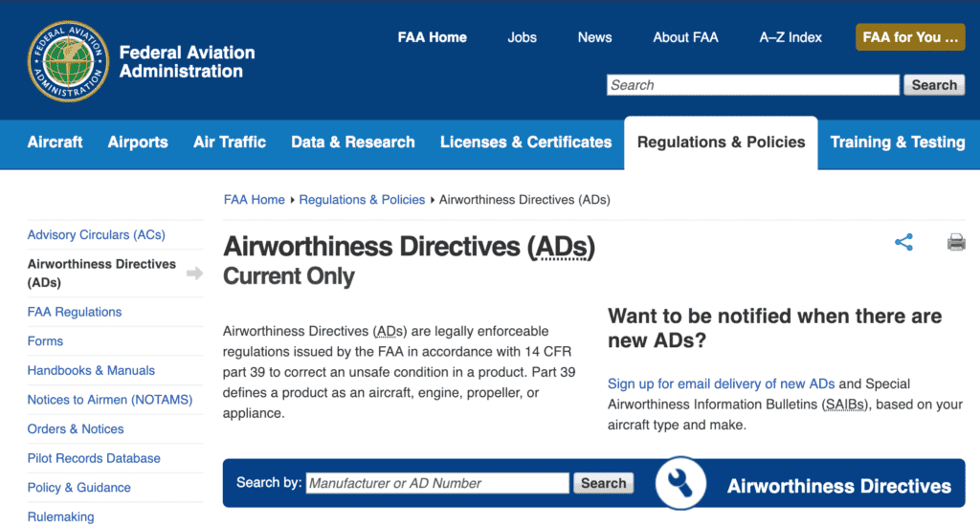Screen dimensions: 980x526
Task: Click the arrow beside Airworthiness Directives sidebar item
Action: point(194,273)
